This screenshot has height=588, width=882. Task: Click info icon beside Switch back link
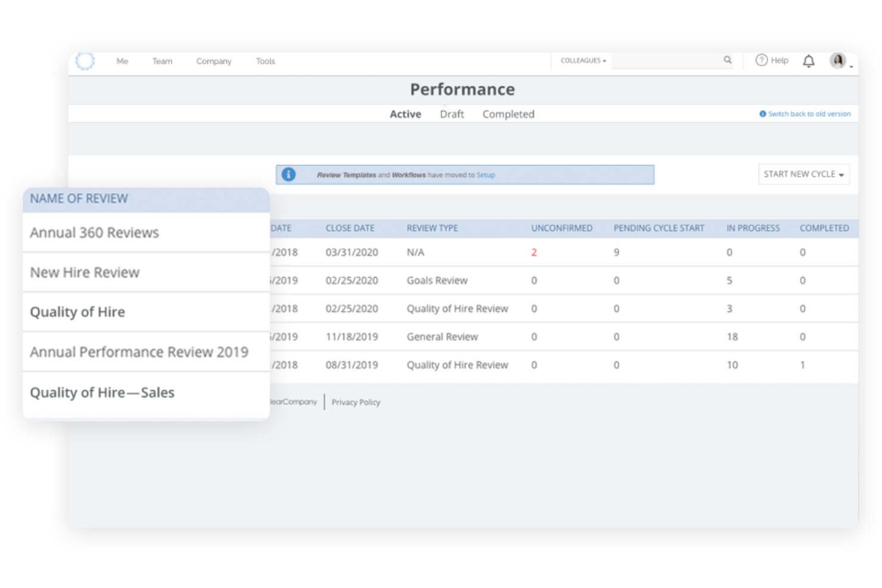762,114
